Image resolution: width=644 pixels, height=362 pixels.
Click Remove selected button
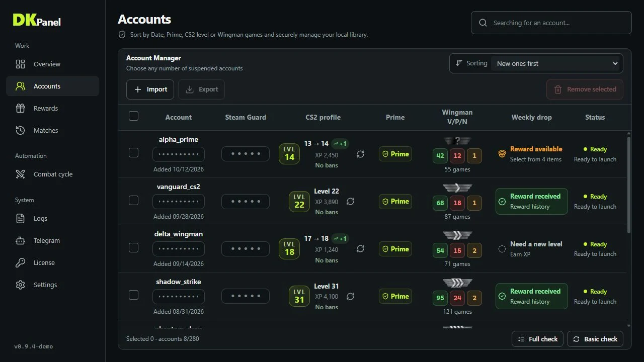(x=585, y=89)
